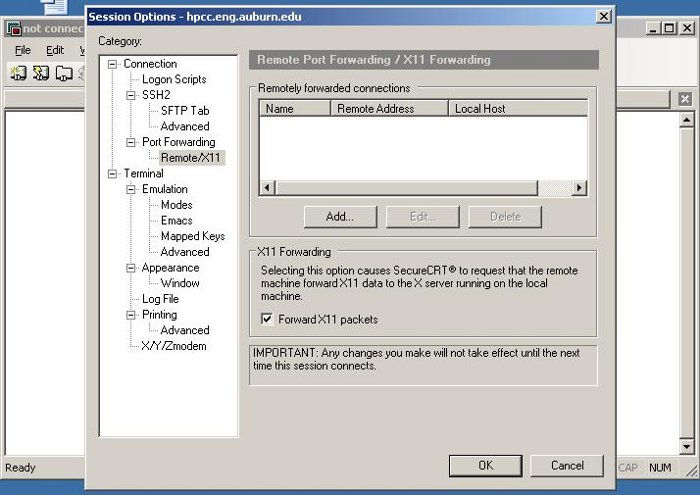The height and width of the screenshot is (495, 700).
Task: Select the Mapped Keys category
Action: 193,236
